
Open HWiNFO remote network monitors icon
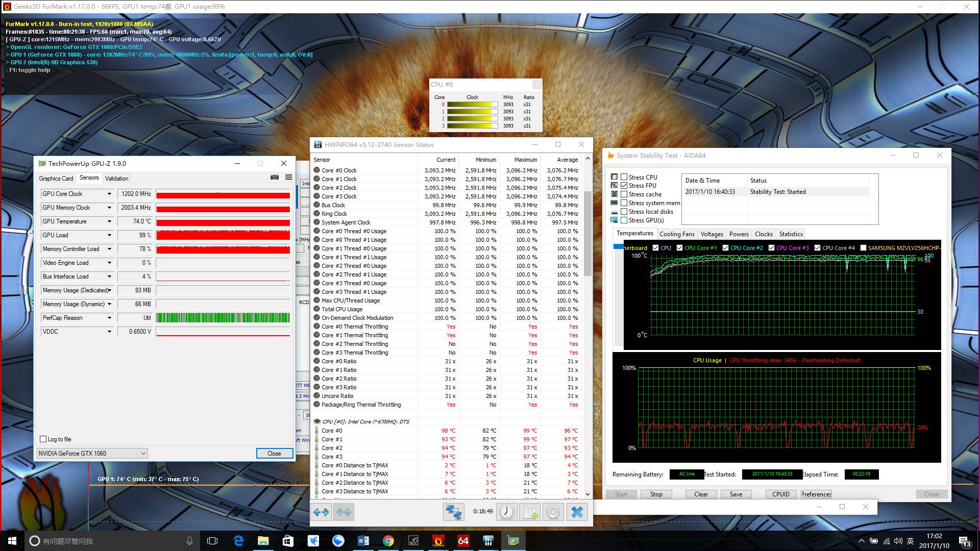tap(453, 512)
